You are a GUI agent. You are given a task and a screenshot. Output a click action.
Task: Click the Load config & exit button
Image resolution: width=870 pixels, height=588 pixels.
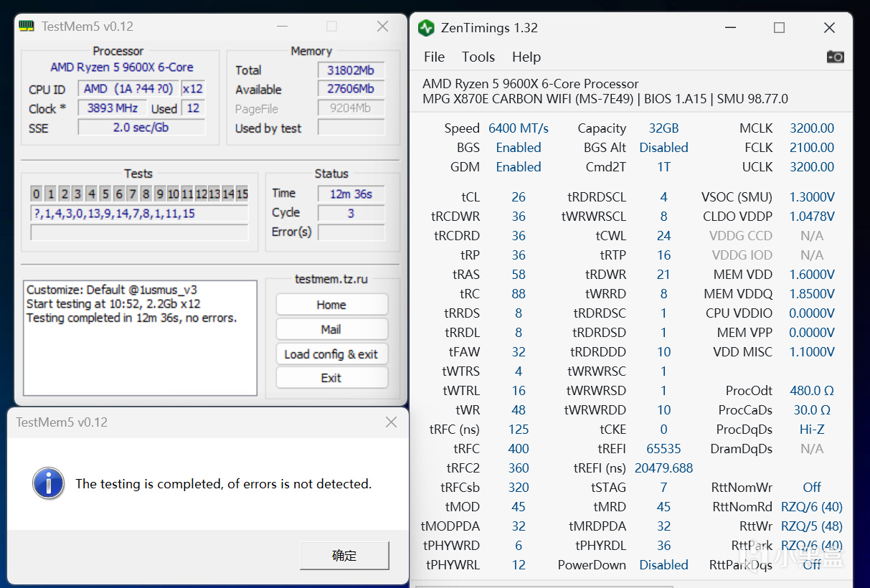coord(331,354)
